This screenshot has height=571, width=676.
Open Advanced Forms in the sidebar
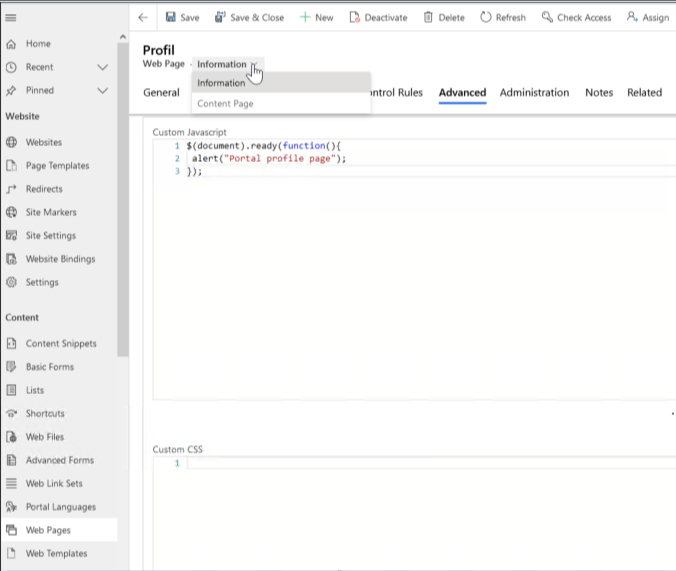[59, 460]
